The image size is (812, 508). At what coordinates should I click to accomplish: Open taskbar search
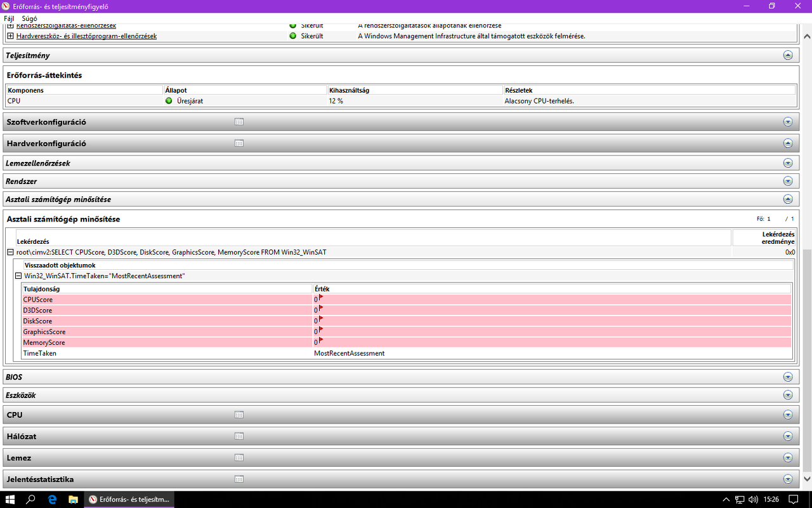[30, 499]
